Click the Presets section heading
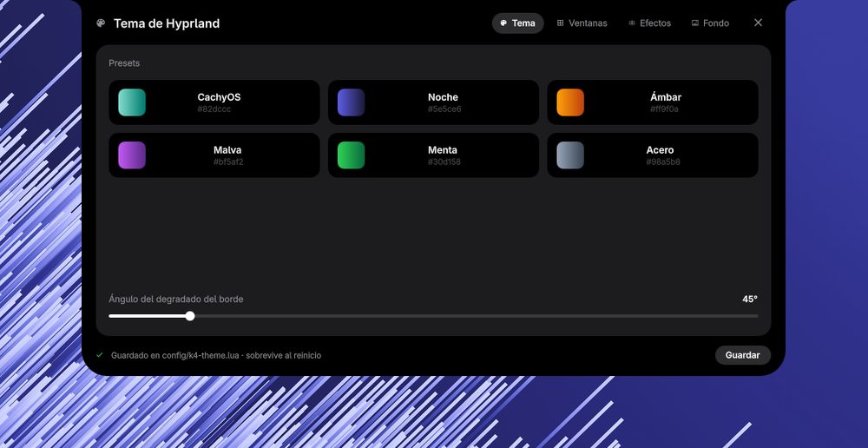868x448 pixels. 124,63
